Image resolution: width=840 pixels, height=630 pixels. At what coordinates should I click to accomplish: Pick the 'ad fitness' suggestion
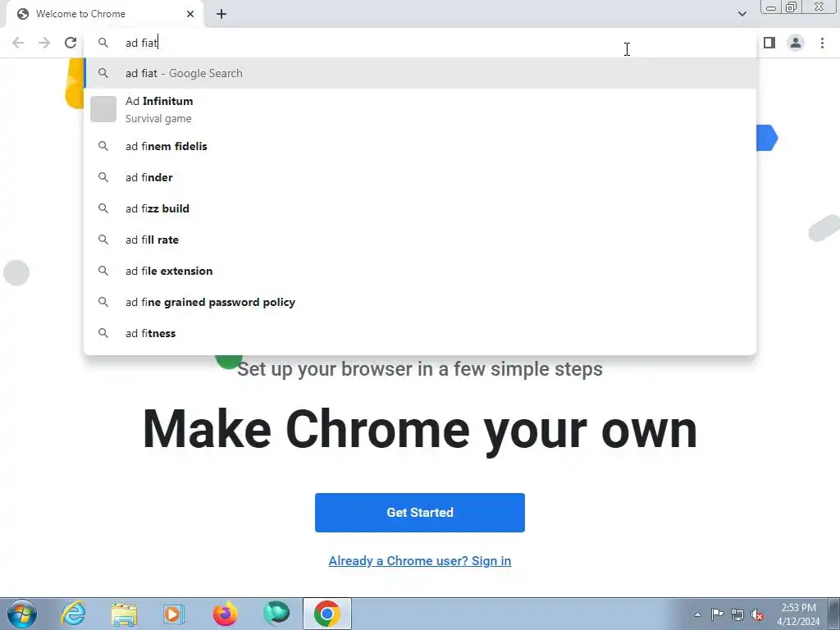(x=420, y=333)
